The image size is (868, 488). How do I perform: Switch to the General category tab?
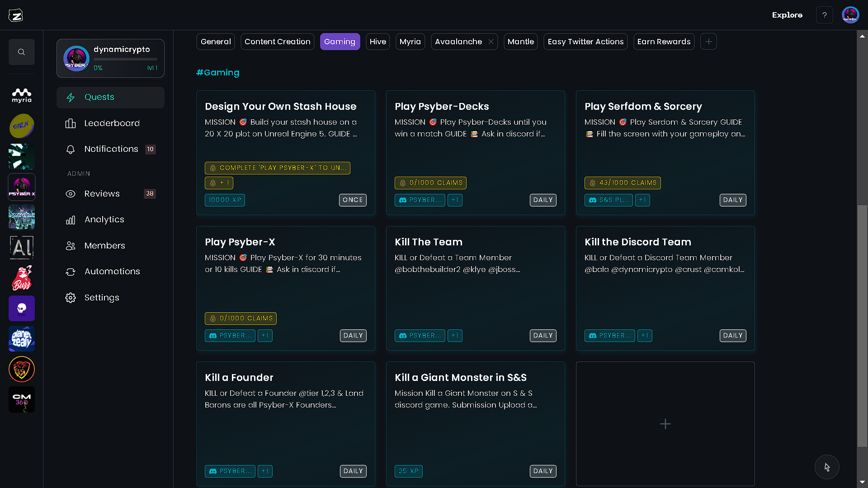pyautogui.click(x=216, y=42)
